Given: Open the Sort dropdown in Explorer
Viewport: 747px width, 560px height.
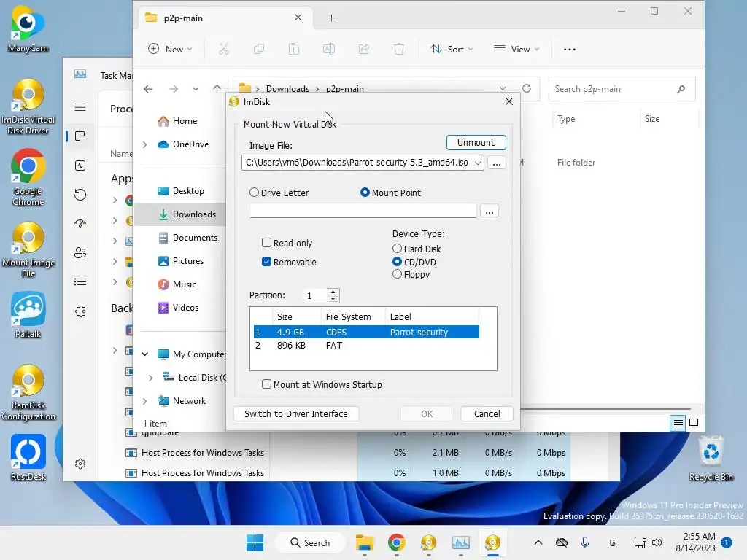Looking at the screenshot, I should (451, 49).
